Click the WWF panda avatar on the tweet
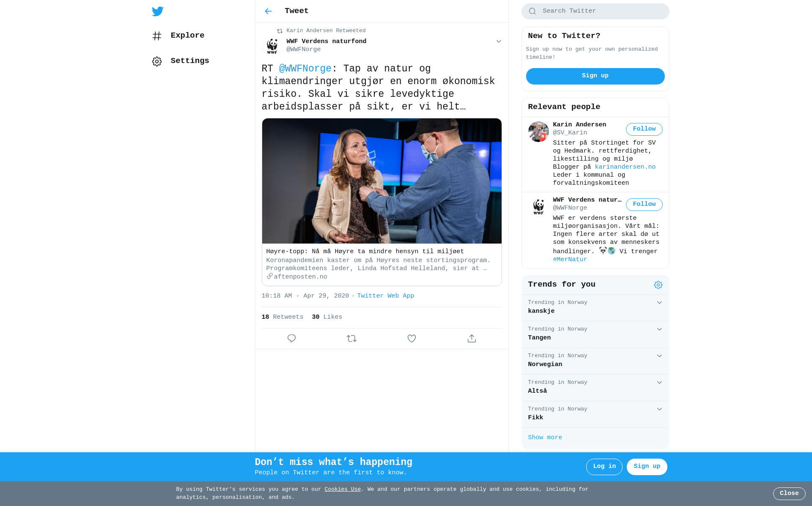 pos(272,46)
